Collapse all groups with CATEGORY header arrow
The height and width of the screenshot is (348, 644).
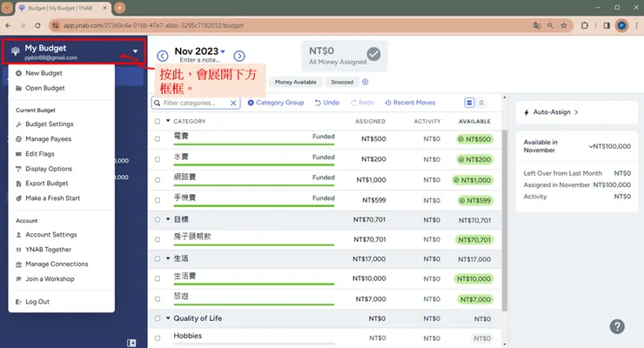click(x=168, y=121)
